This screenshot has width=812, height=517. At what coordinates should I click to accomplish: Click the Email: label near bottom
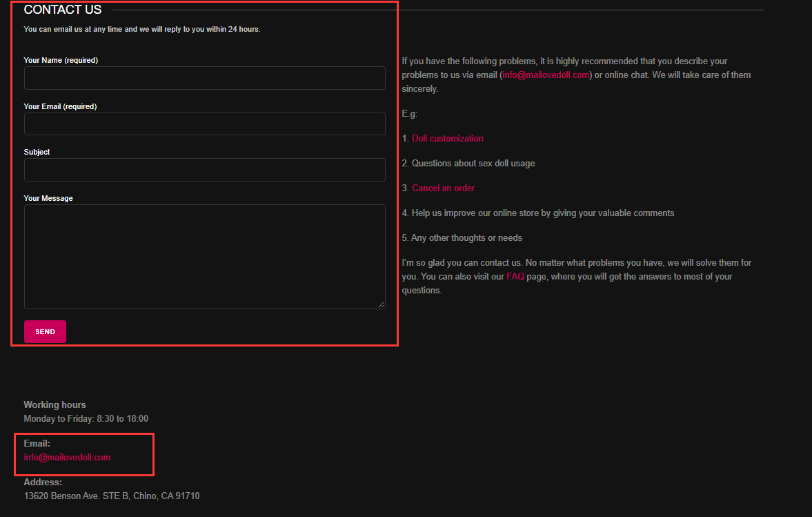[x=37, y=443]
